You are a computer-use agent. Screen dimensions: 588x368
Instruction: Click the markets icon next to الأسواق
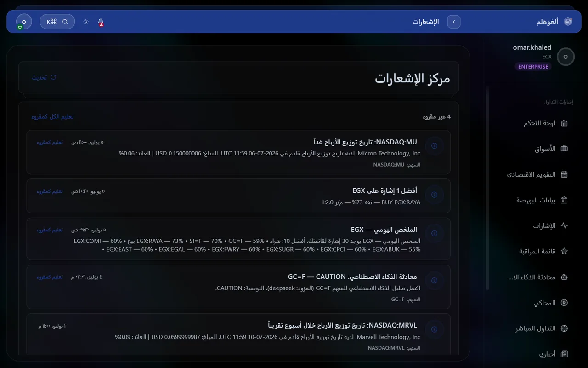(x=565, y=149)
